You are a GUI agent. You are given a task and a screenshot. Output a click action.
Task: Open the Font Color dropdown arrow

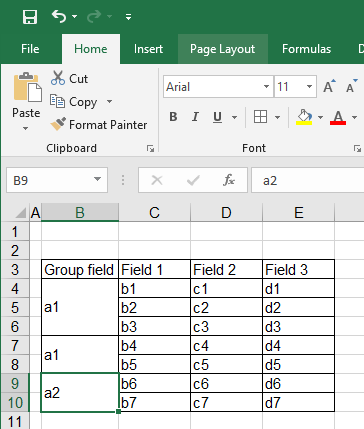[354, 117]
